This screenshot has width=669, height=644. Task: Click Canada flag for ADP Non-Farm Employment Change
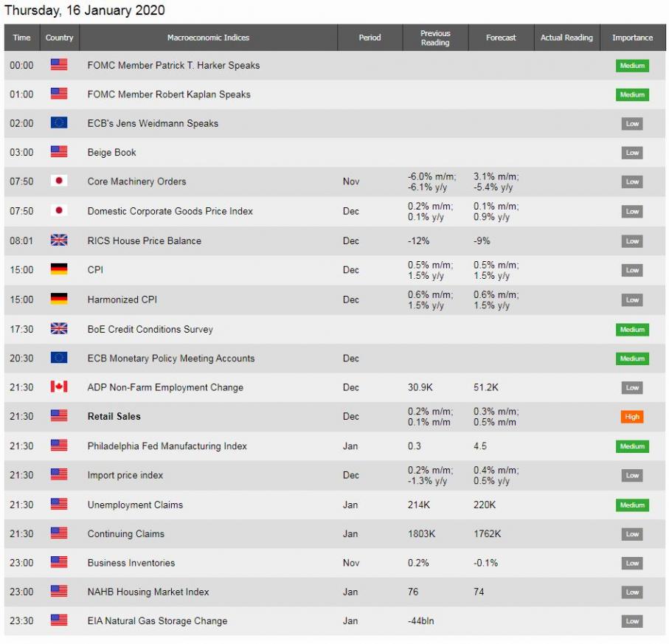click(x=59, y=387)
